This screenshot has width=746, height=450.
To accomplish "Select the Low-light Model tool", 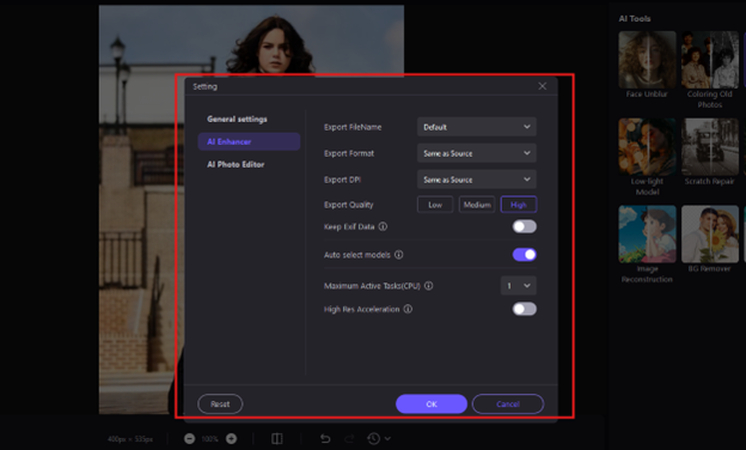I will tap(647, 147).
